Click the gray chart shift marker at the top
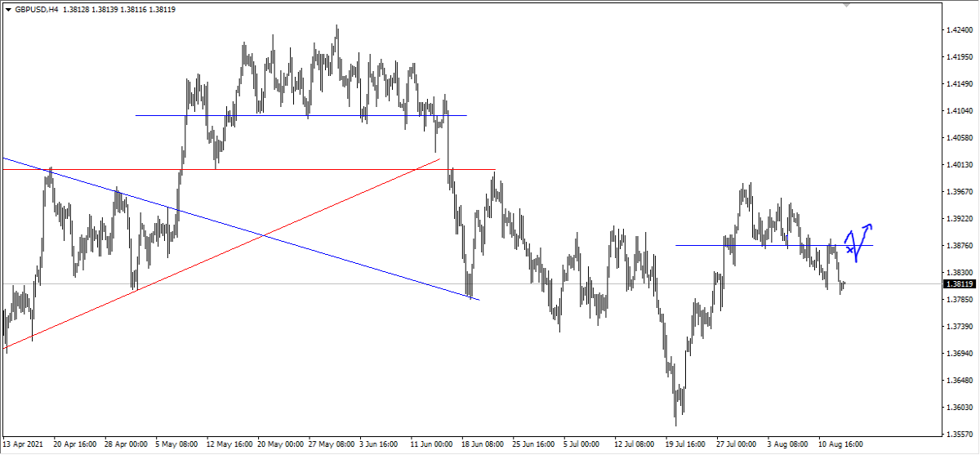Viewport: 980px width, 455px height. tap(847, 5)
